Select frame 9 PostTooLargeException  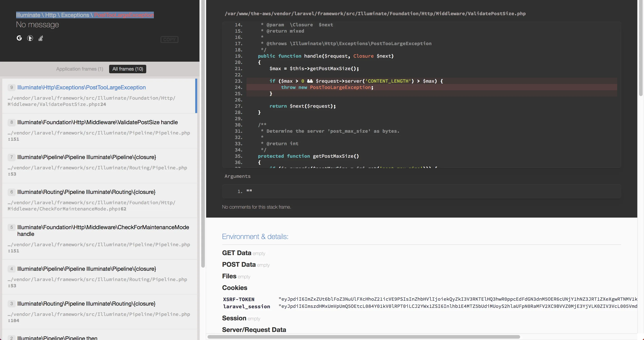tap(81, 87)
